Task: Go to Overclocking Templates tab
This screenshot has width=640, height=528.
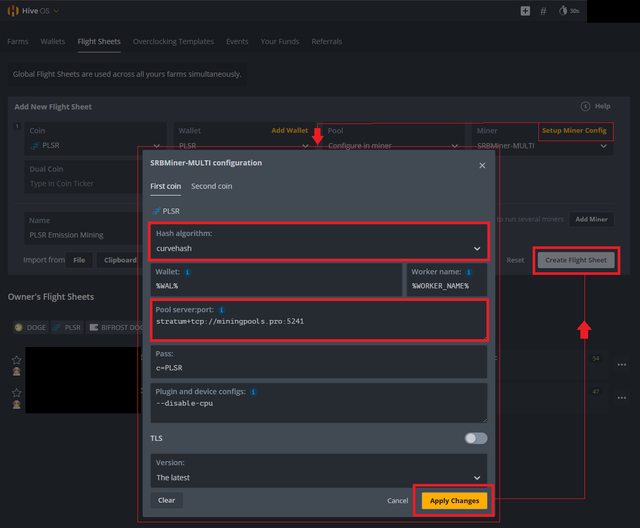Action: [173, 42]
